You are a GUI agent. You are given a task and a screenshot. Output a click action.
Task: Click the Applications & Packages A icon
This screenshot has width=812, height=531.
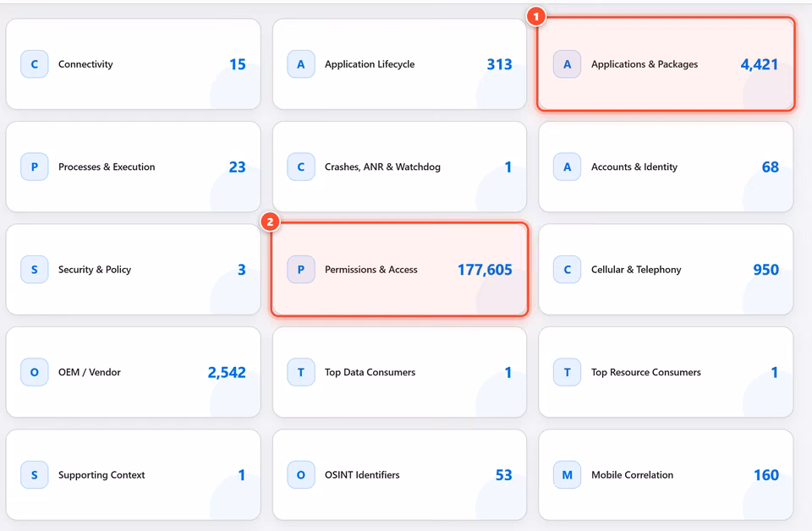pyautogui.click(x=567, y=64)
